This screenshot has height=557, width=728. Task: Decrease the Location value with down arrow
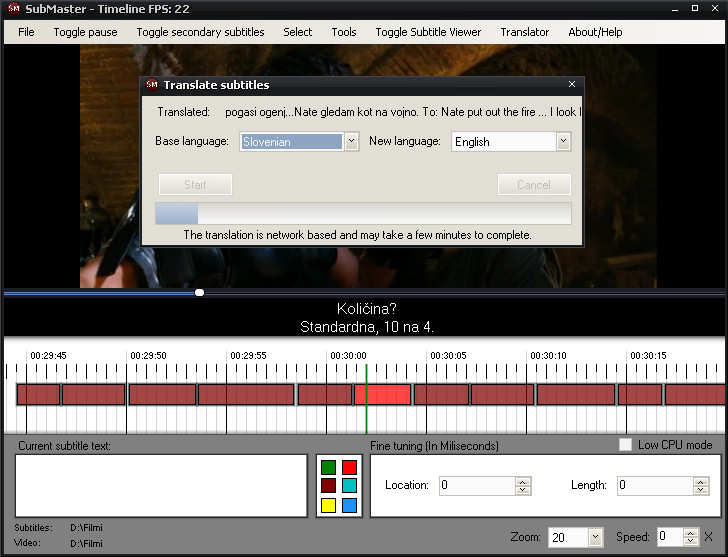tap(523, 490)
